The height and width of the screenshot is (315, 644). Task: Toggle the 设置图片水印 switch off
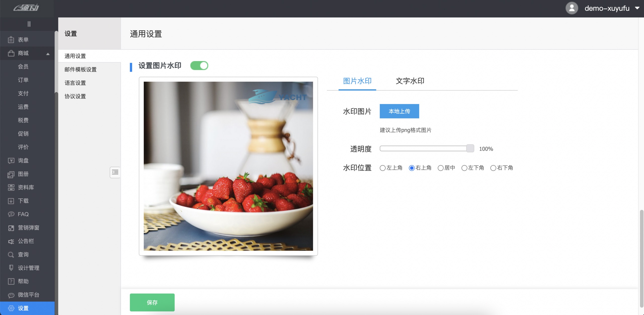click(199, 66)
